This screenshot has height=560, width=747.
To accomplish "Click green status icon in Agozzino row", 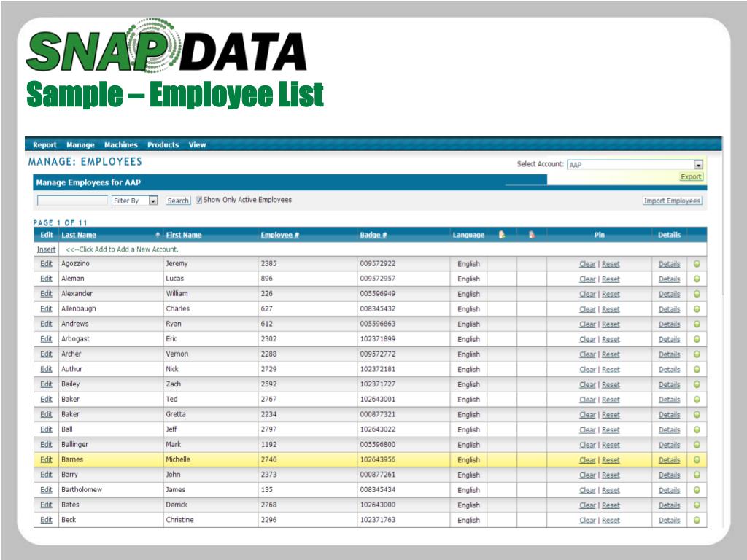I will pos(697,264).
